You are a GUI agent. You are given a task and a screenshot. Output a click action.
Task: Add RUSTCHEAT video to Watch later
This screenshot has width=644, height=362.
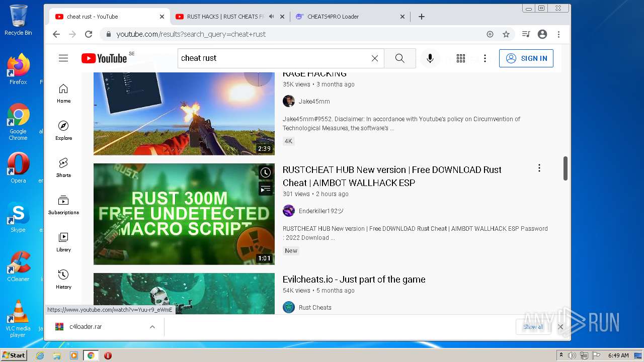point(266,173)
